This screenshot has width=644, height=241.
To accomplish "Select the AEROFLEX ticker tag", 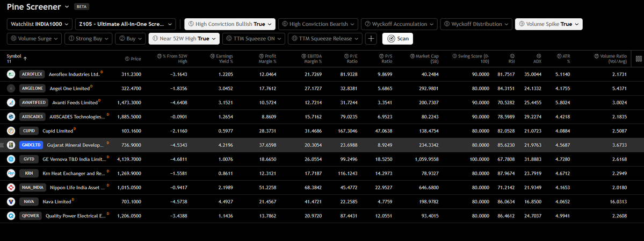I will [31, 74].
